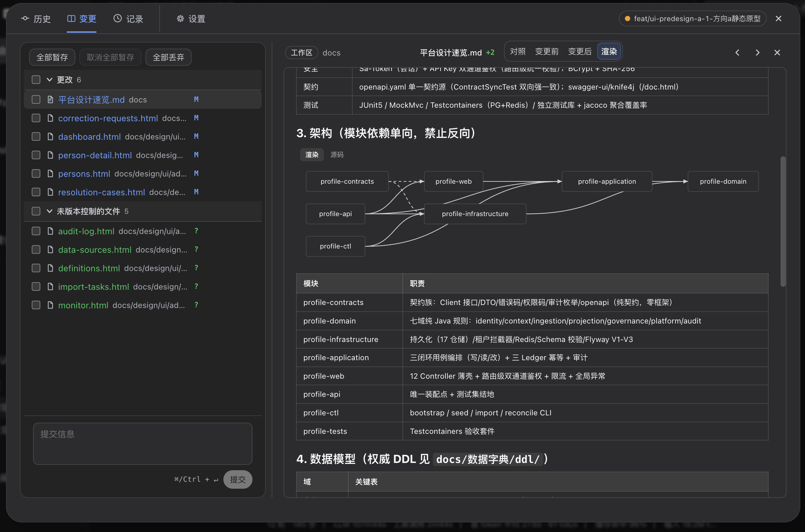This screenshot has height=532, width=805.
Task: Check correction-requests.html checkbox
Action: (x=36, y=118)
